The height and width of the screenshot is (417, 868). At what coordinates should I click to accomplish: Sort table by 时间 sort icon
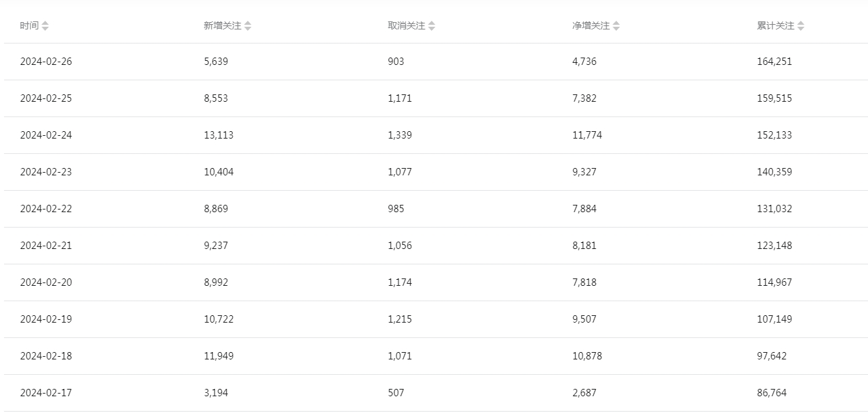[45, 26]
